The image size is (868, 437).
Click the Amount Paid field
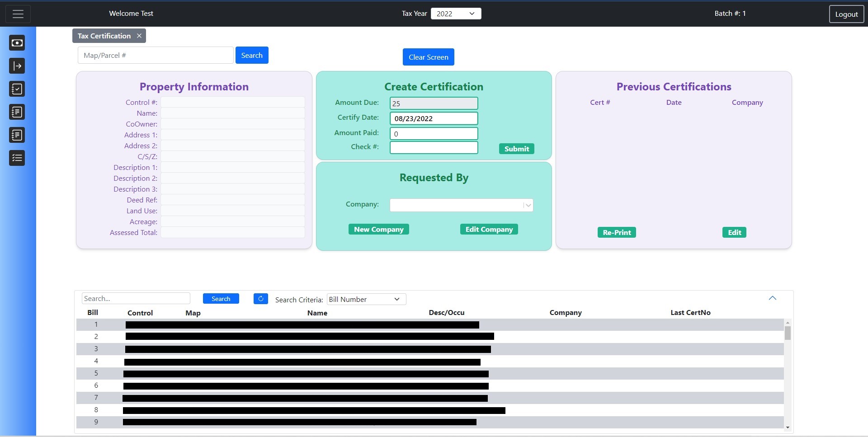434,134
